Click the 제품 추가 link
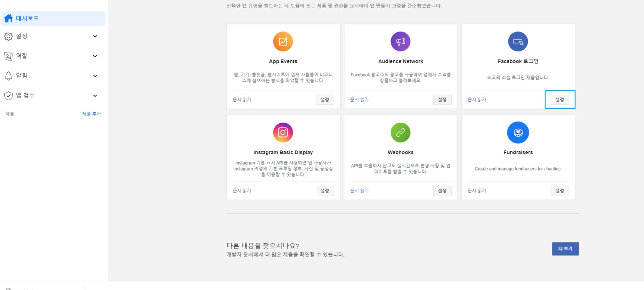The height and width of the screenshot is (290, 644). (x=92, y=114)
